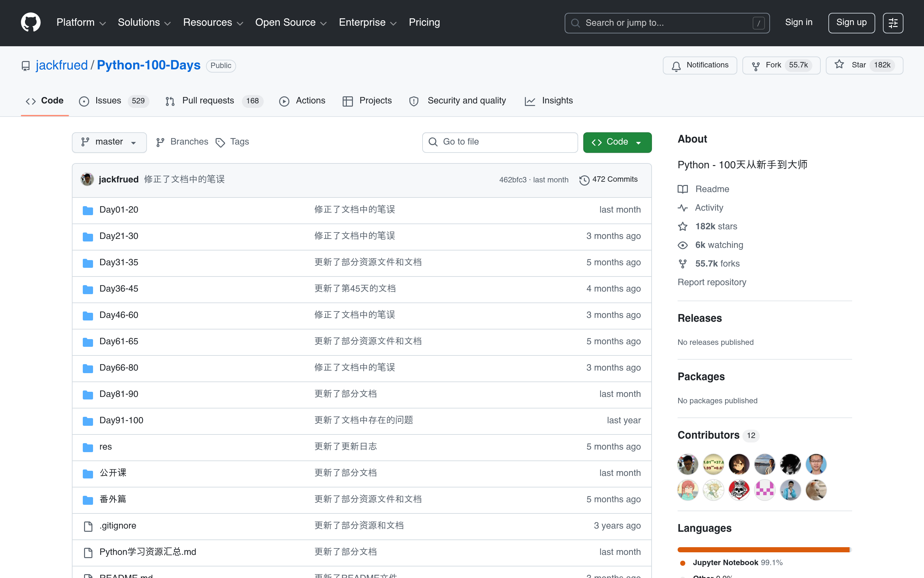Open the Pricing page

point(424,22)
